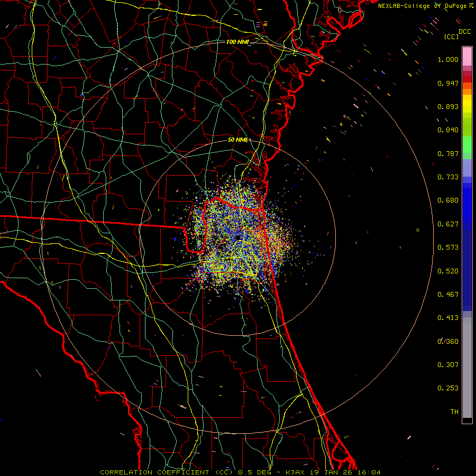Click the 100 NMI range ring label
The width and height of the screenshot is (476, 476).
pyautogui.click(x=237, y=42)
